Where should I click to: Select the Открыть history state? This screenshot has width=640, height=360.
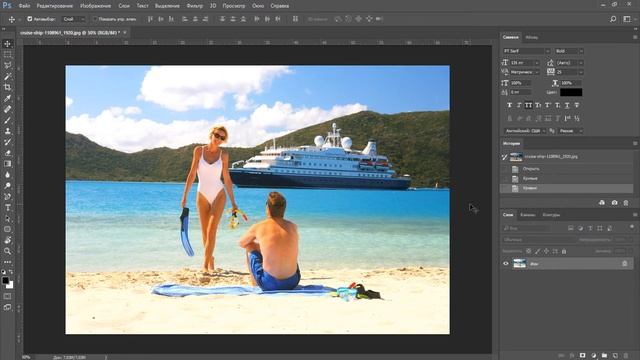[567, 169]
